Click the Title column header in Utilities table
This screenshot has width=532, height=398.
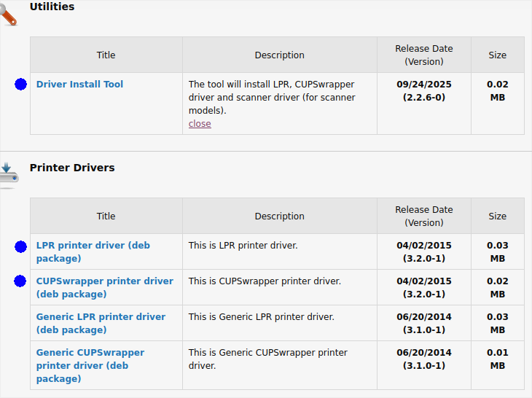point(106,55)
